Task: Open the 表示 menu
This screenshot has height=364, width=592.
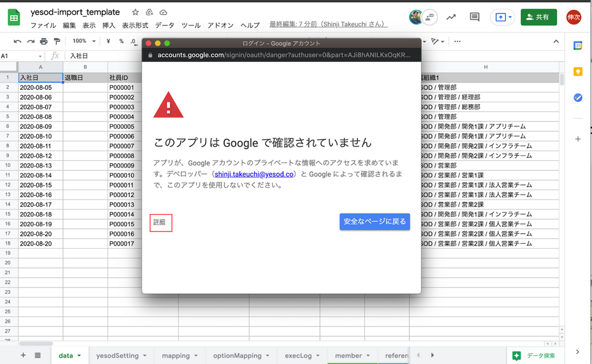Action: tap(89, 25)
